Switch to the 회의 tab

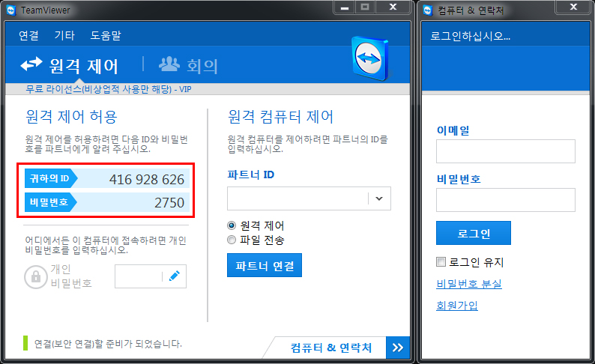click(188, 65)
